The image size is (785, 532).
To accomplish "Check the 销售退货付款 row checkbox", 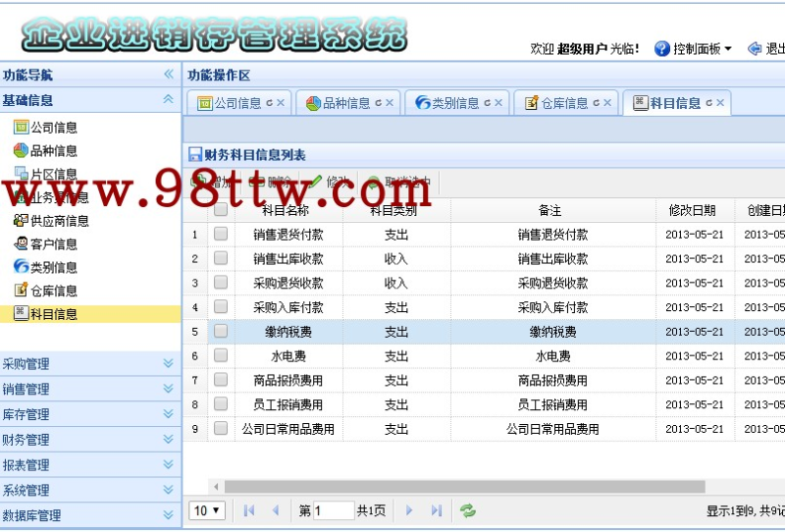I will pyautogui.click(x=221, y=234).
